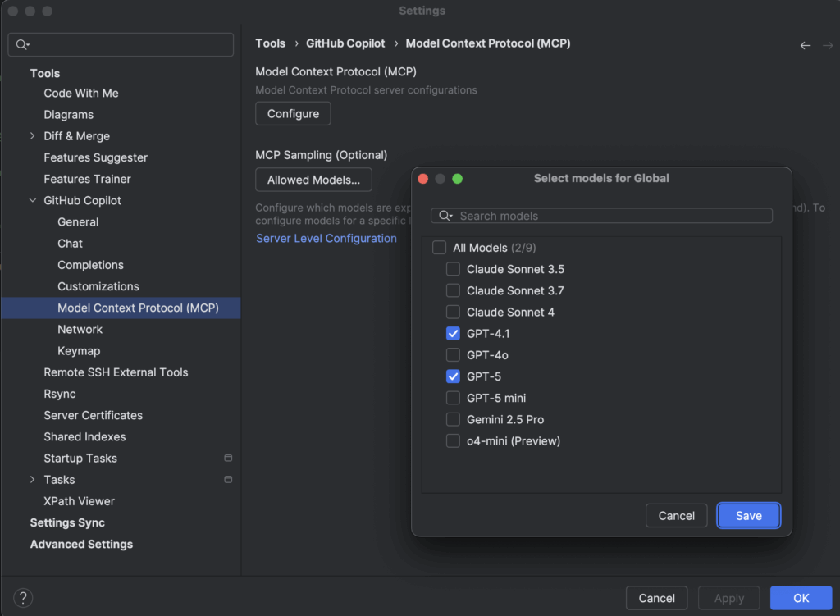Select Features Trainer in the sidebar

(87, 179)
